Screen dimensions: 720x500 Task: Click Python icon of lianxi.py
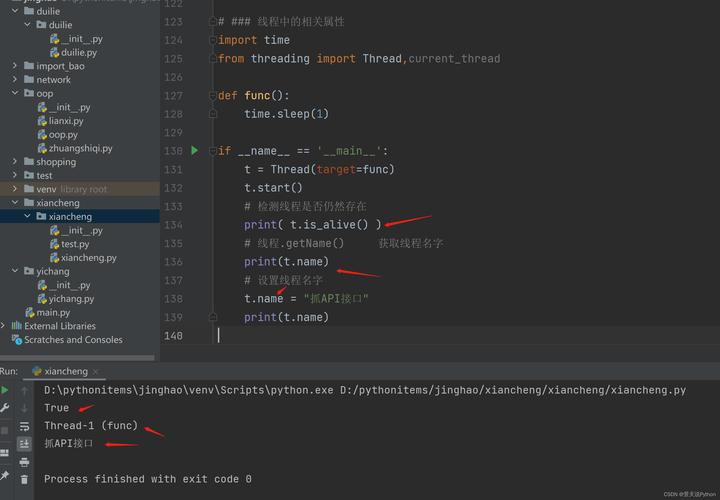point(42,121)
